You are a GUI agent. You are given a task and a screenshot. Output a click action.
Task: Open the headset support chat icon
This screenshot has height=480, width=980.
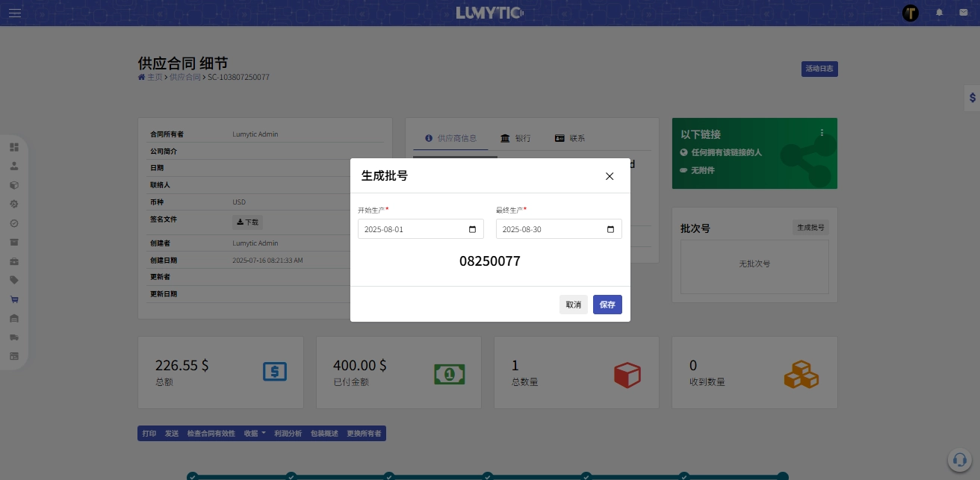[x=958, y=459]
